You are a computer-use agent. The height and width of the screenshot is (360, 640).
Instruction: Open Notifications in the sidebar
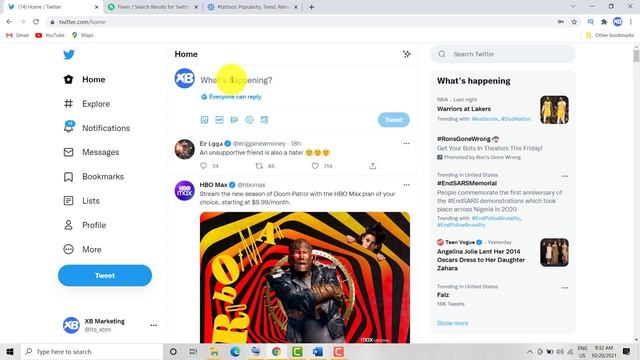tap(97, 128)
